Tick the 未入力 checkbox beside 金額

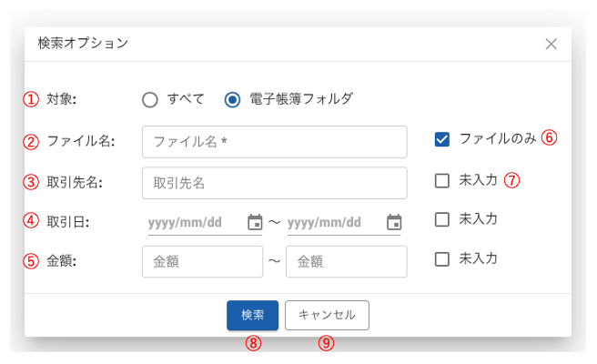click(x=442, y=259)
